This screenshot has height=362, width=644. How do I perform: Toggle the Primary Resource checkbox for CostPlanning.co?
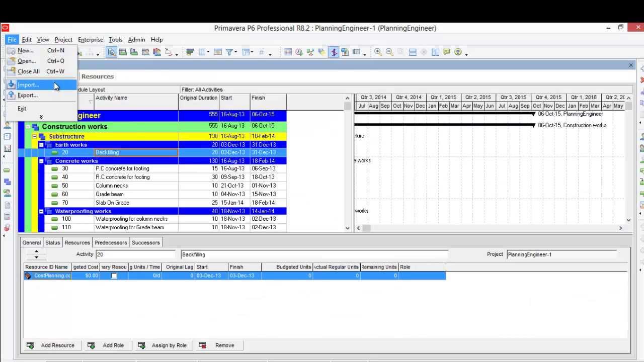[114, 276]
